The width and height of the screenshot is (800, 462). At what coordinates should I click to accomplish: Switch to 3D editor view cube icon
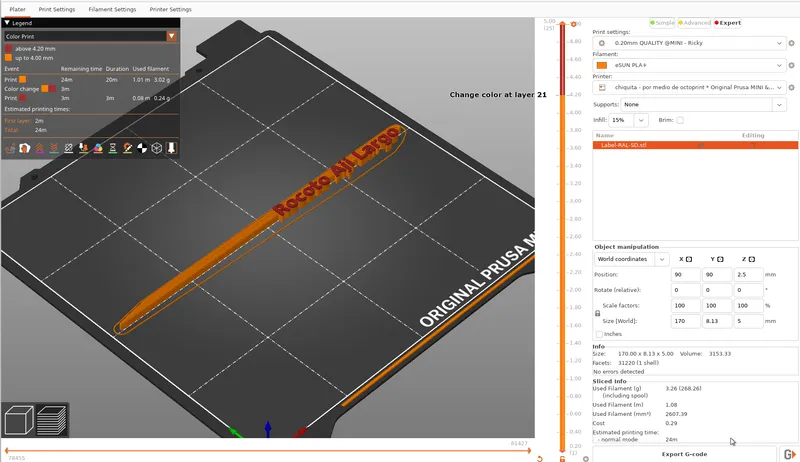pyautogui.click(x=19, y=420)
